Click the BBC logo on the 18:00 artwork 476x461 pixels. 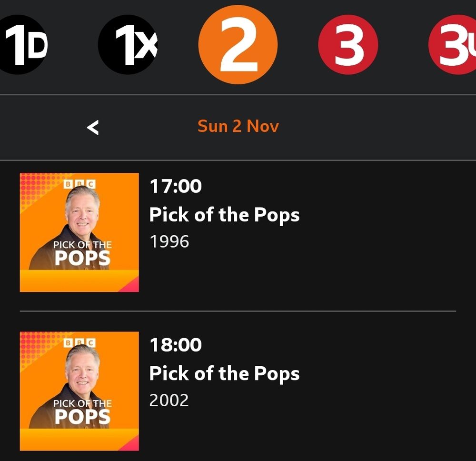tap(79, 343)
